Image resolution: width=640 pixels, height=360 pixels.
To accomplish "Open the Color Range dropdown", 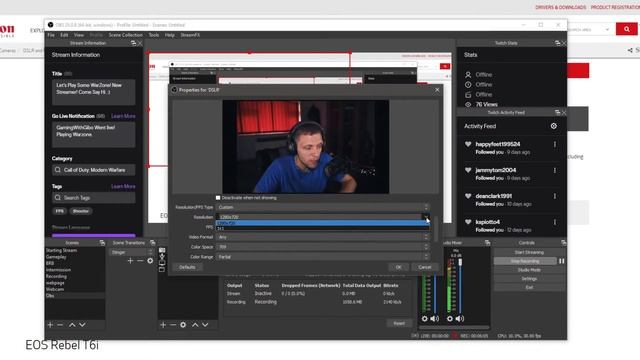I will pos(322,257).
